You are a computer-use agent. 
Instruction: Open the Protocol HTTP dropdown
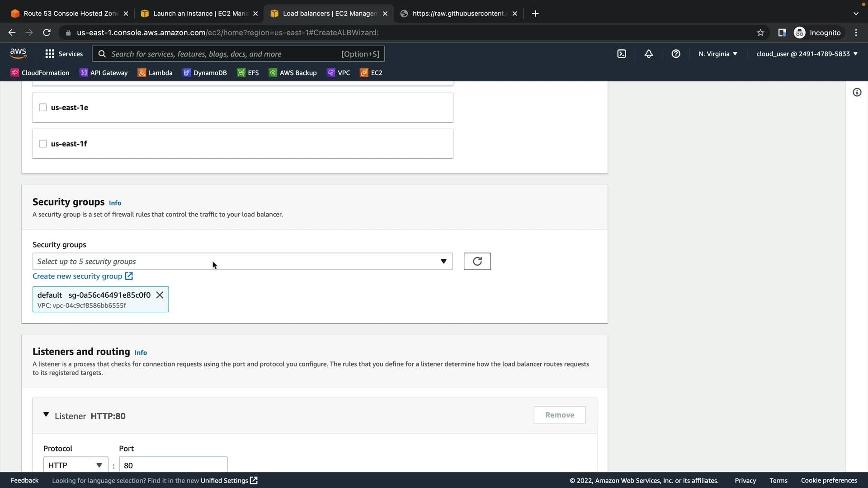click(75, 465)
